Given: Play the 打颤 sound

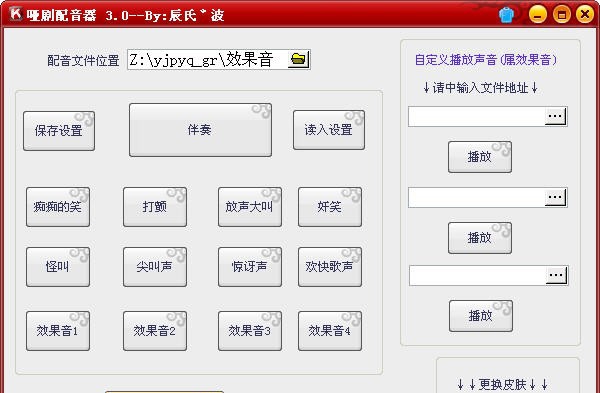Looking at the screenshot, I should pyautogui.click(x=155, y=207).
